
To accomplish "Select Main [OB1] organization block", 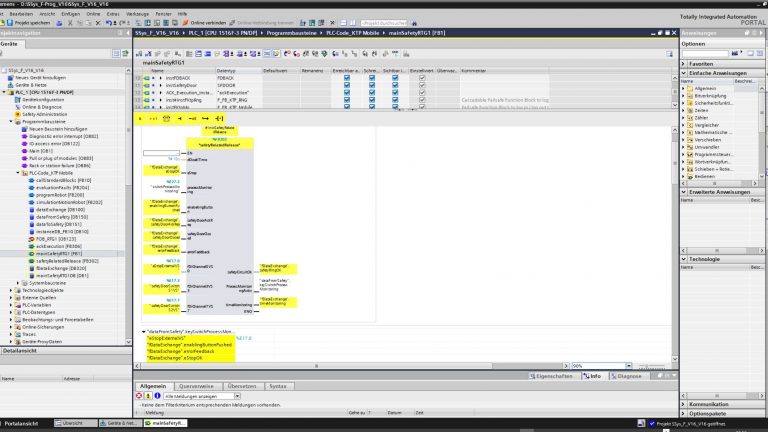I will pyautogui.click(x=41, y=151).
